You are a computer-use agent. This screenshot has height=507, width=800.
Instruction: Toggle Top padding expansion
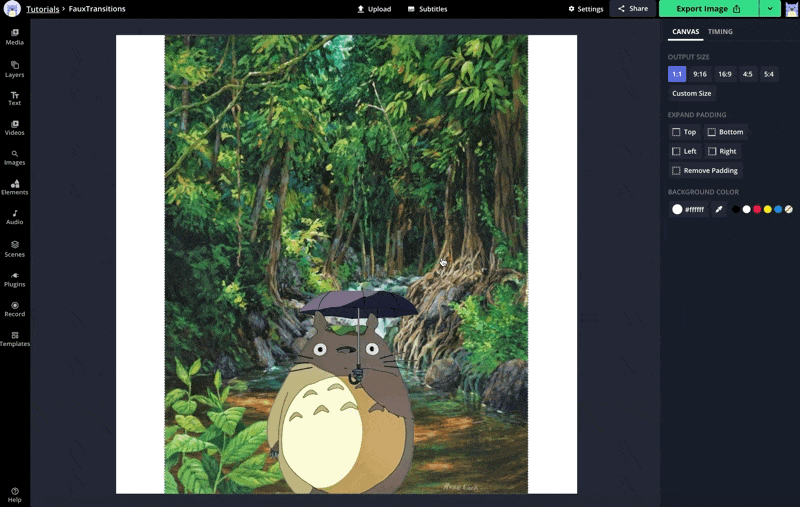point(684,132)
